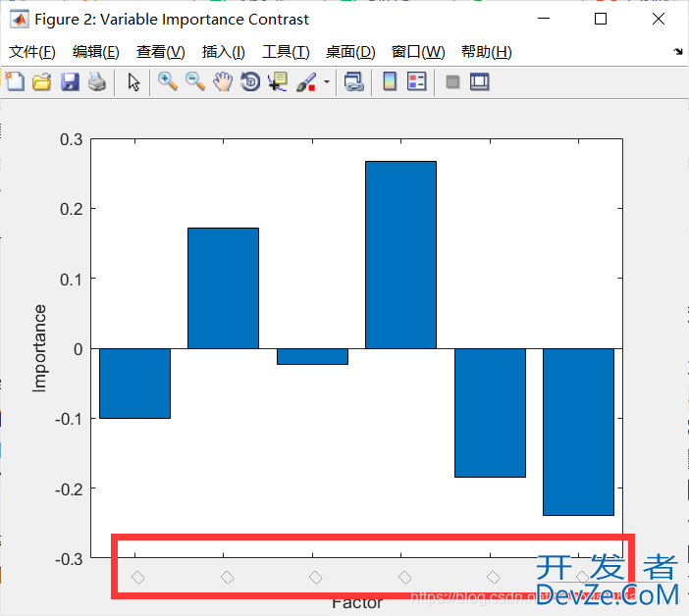Click the -0.1 y-axis tick label
The width and height of the screenshot is (689, 616).
[x=69, y=419]
